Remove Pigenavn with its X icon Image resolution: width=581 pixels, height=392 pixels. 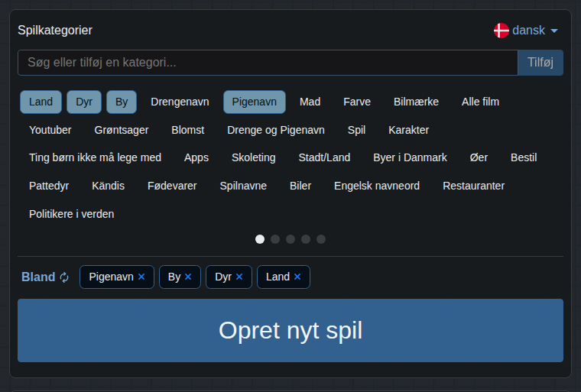tap(141, 277)
